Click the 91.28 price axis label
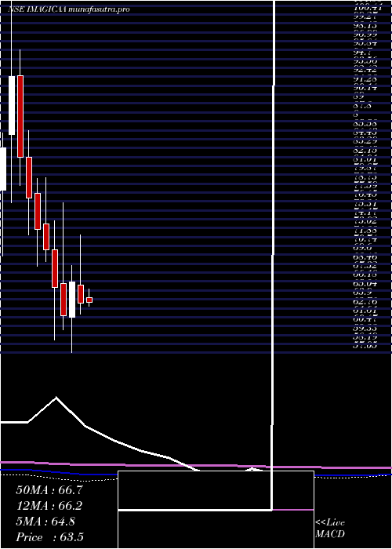The image size is (392, 549). tap(365, 78)
